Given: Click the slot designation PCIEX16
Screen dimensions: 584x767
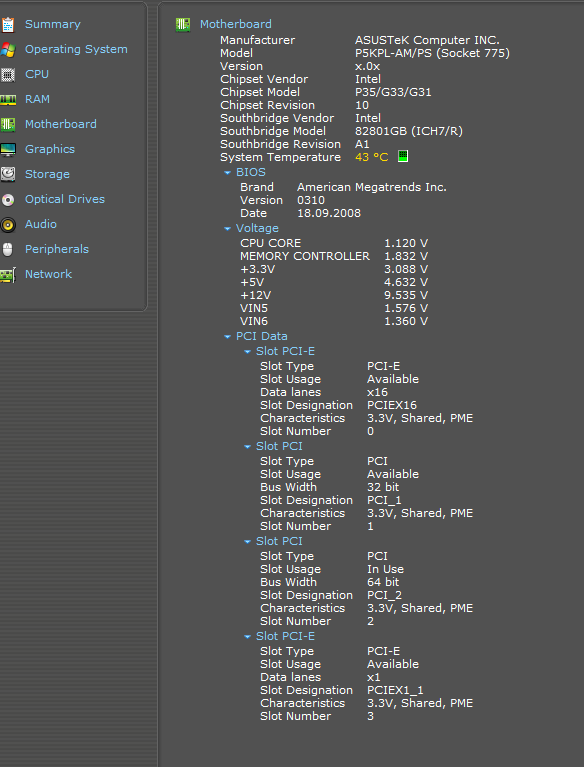Looking at the screenshot, I should [392, 405].
